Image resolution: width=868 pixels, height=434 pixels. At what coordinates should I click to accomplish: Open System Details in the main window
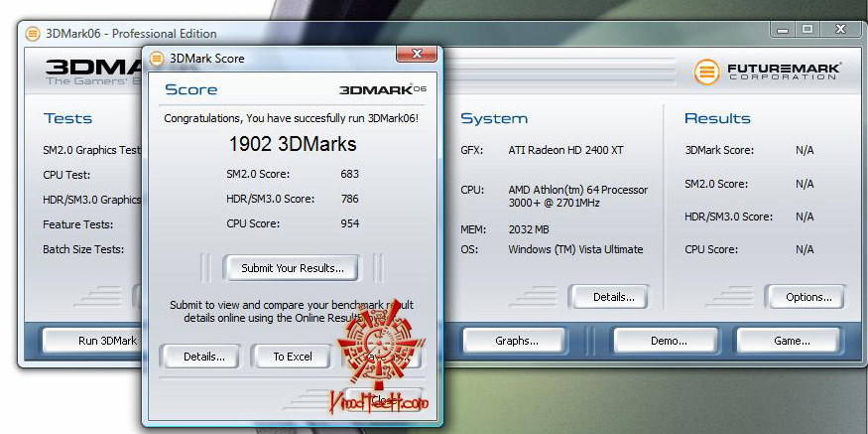point(613,297)
